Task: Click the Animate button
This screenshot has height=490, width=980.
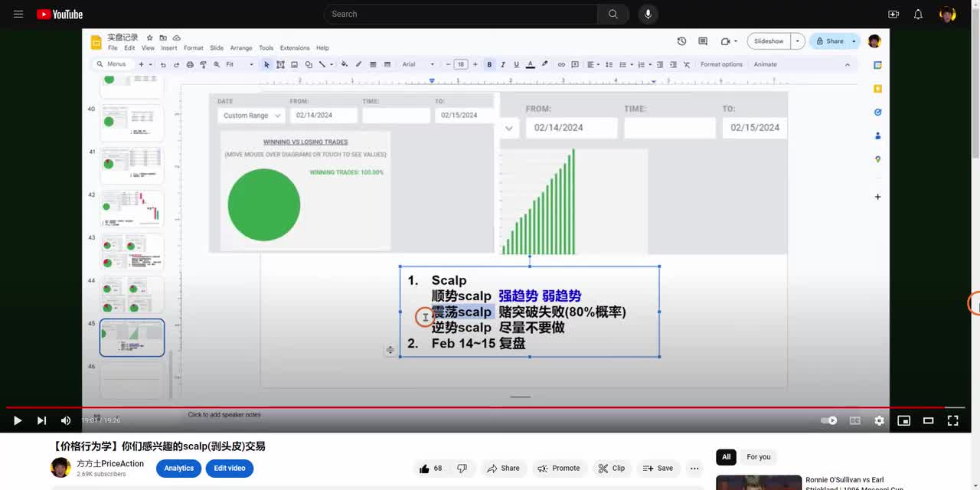Action: click(x=765, y=64)
